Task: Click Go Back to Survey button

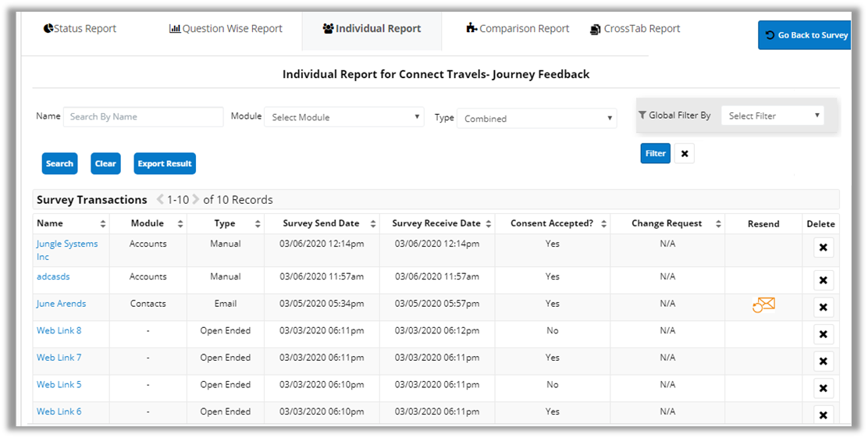Action: (805, 35)
